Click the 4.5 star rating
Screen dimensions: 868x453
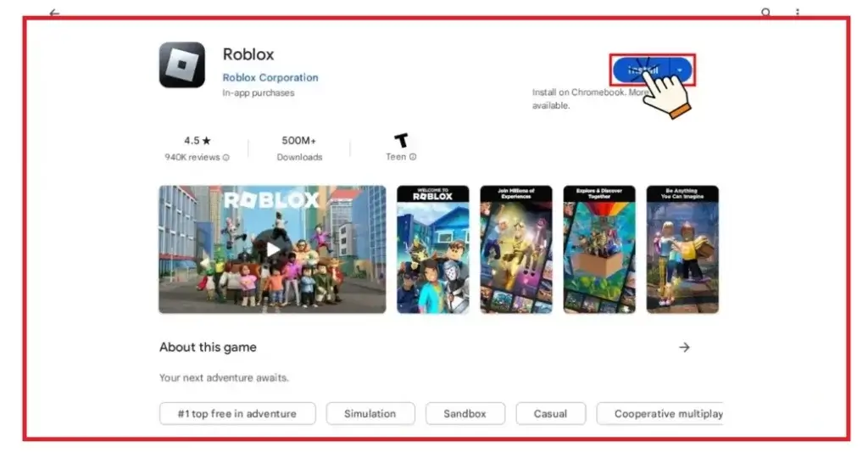pos(198,141)
